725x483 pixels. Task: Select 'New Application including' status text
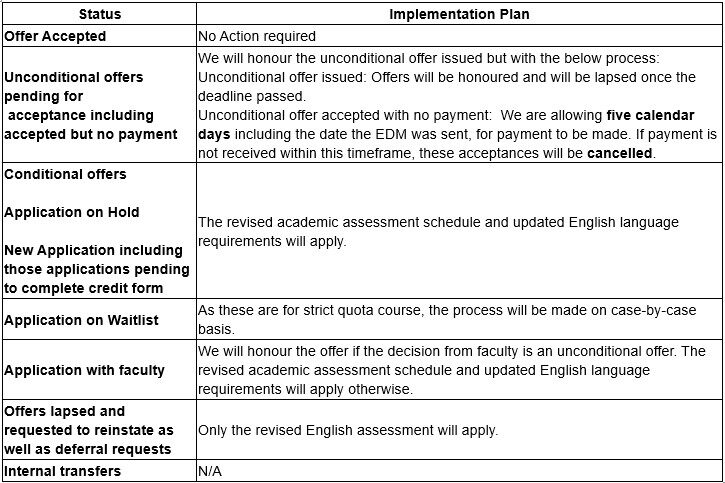[x=94, y=250]
